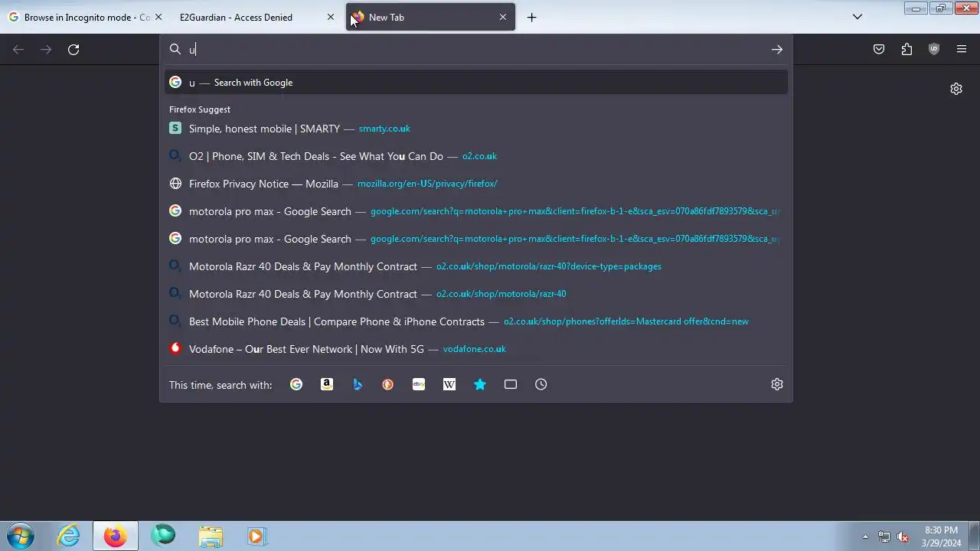Viewport: 980px width, 551px height.
Task: Search this time with eBay icon
Action: tap(419, 384)
